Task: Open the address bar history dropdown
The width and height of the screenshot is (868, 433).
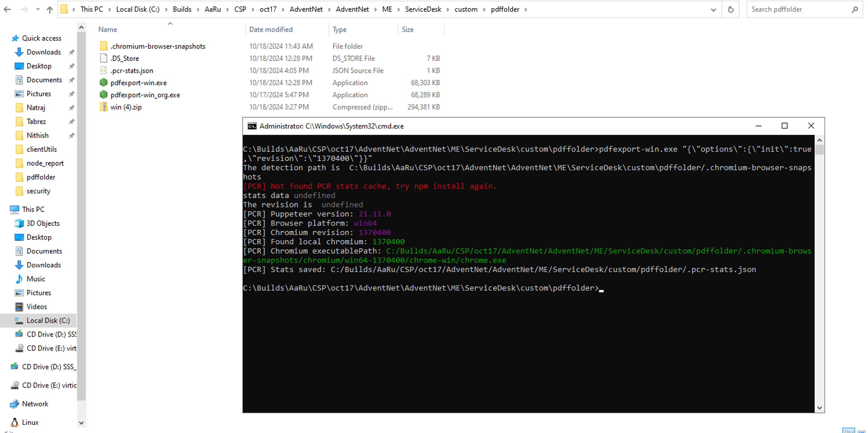Action: pos(713,10)
